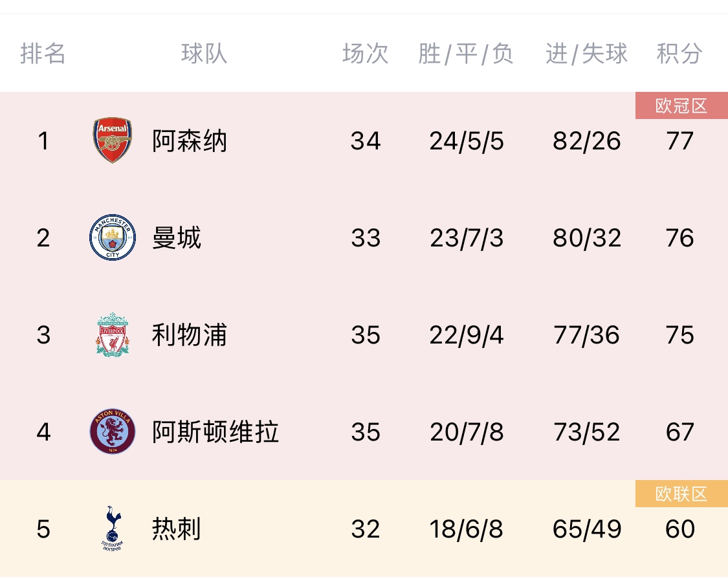
Task: Select the 热刺 team name
Action: point(177,529)
